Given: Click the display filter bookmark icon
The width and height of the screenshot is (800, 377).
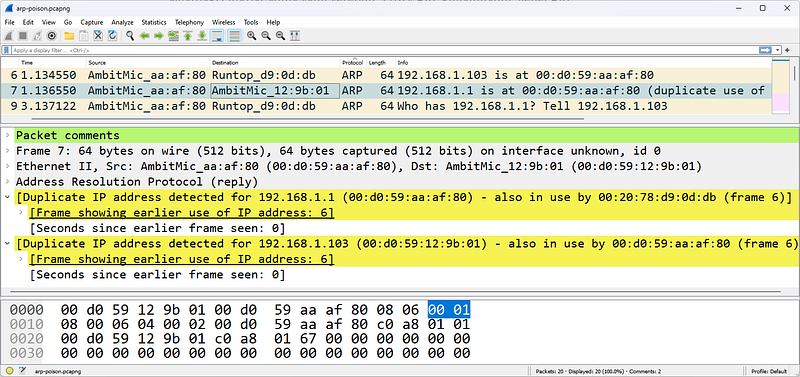Looking at the screenshot, I should tap(7, 51).
